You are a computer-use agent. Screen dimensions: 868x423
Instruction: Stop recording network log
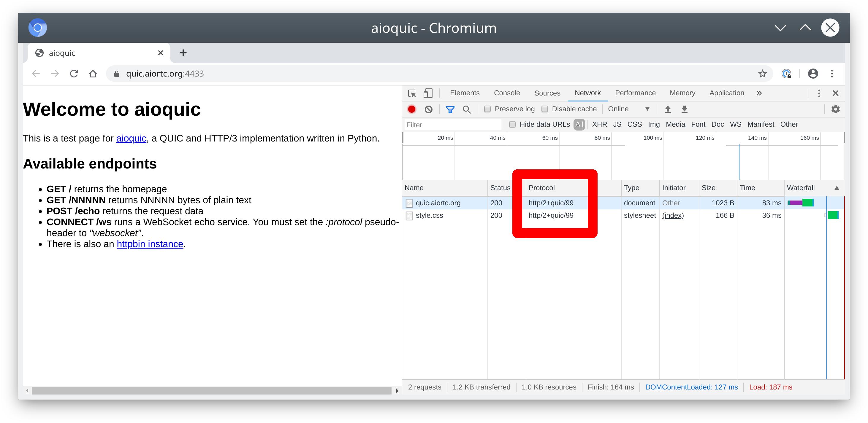pos(412,109)
